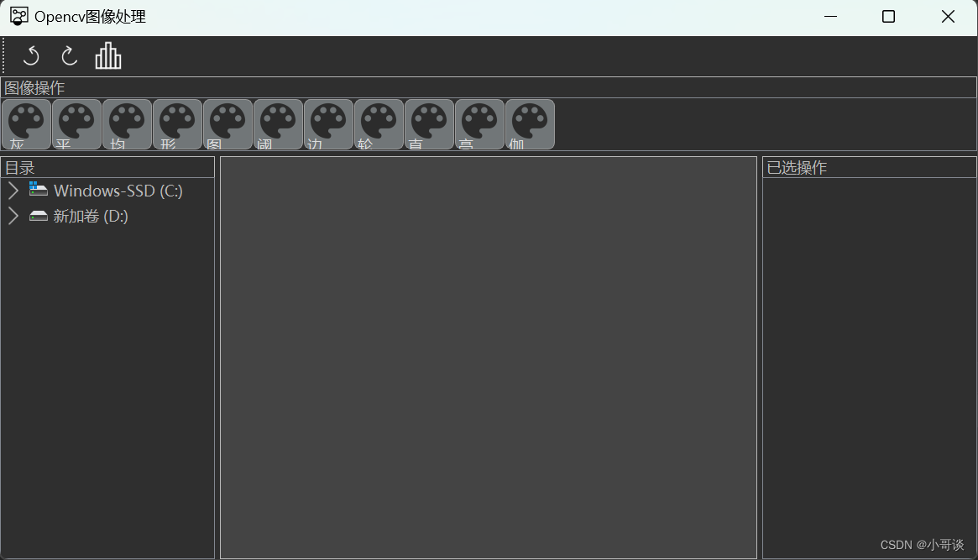The width and height of the screenshot is (978, 560).
Task: Select the palette icon labeled 阈
Action: coord(278,125)
